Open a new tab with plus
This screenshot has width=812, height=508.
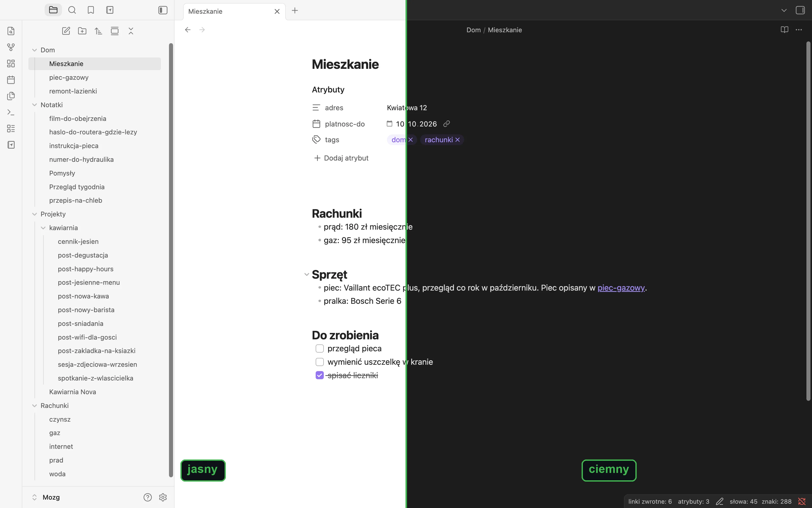pos(295,10)
